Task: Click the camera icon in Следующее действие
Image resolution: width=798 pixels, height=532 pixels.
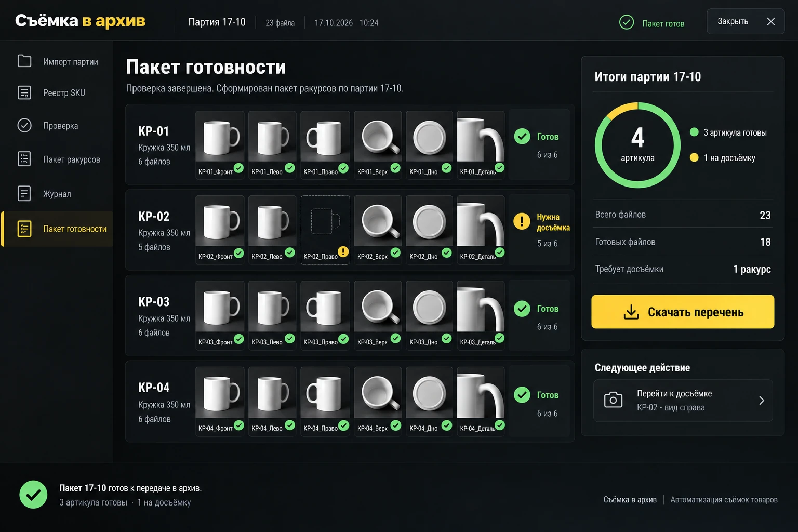Action: 613,400
